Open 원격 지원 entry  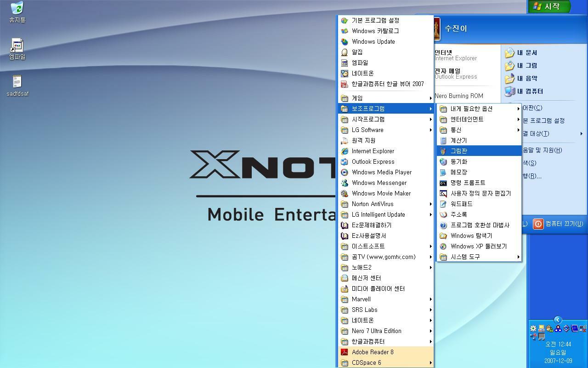[386, 140]
